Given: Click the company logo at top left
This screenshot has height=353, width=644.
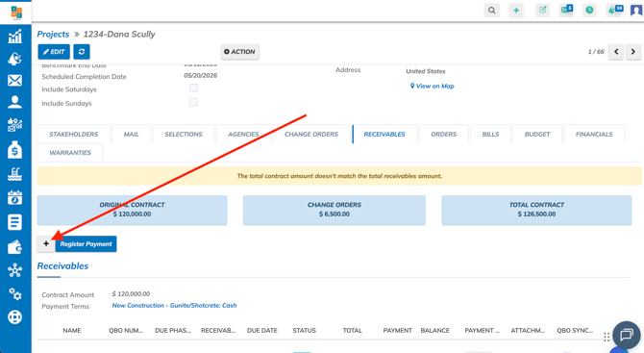Looking at the screenshot, I should coord(16,13).
